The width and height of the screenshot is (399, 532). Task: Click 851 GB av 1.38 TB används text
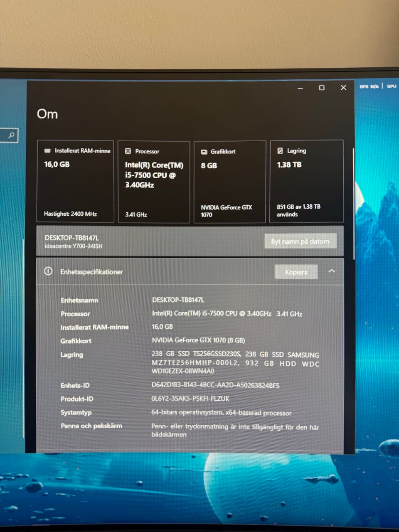click(298, 210)
